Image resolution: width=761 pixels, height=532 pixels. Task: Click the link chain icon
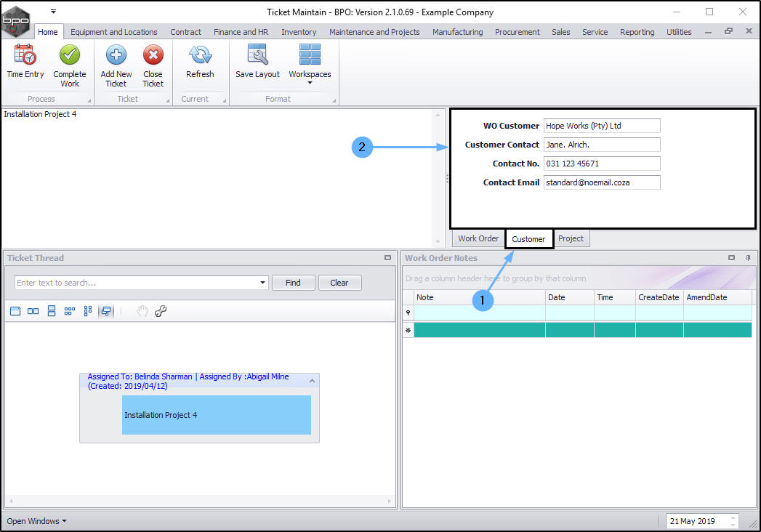click(x=161, y=311)
